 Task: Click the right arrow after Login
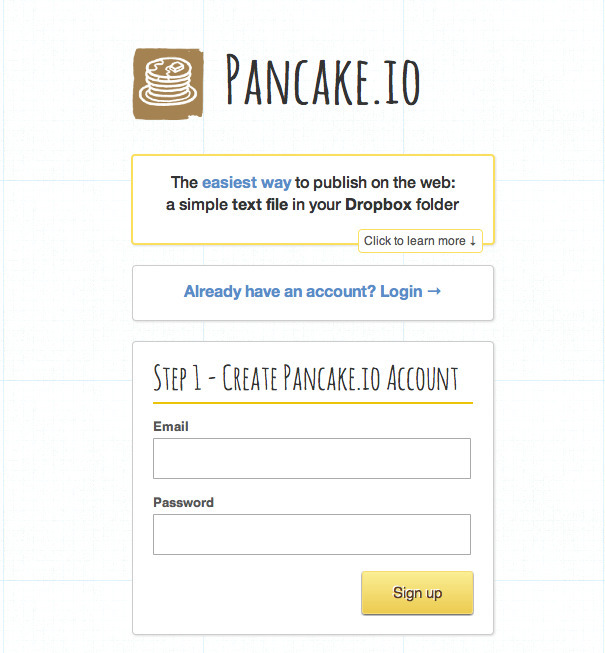(434, 292)
